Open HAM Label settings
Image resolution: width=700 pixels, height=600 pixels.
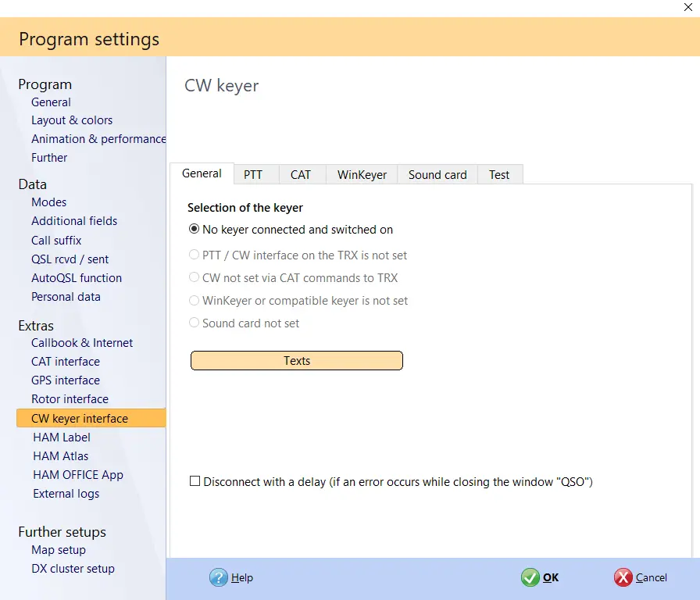62,437
